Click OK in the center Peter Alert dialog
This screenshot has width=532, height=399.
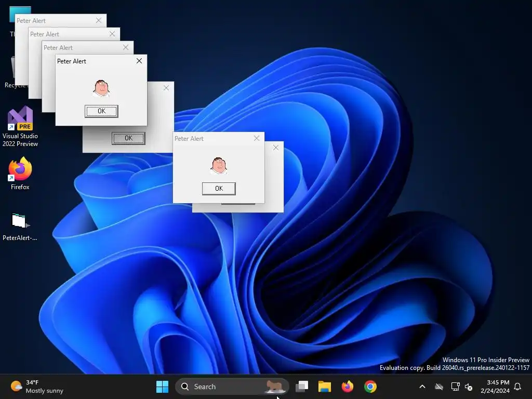point(219,189)
